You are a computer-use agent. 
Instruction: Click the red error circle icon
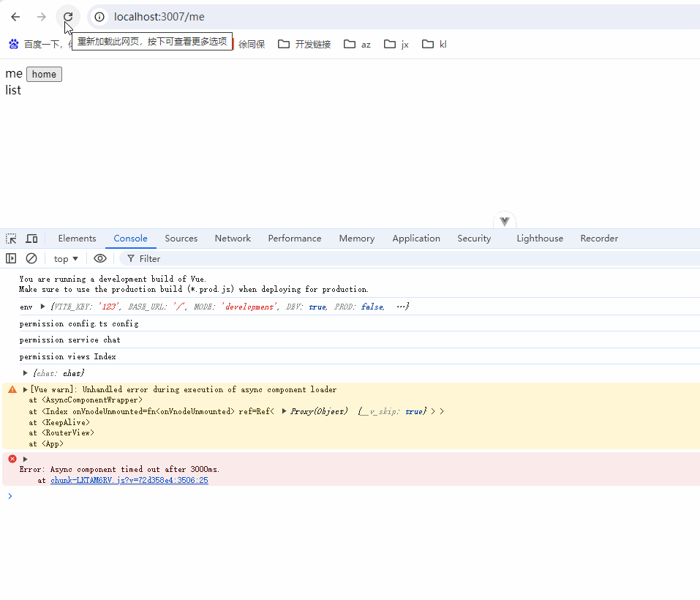[12, 459]
